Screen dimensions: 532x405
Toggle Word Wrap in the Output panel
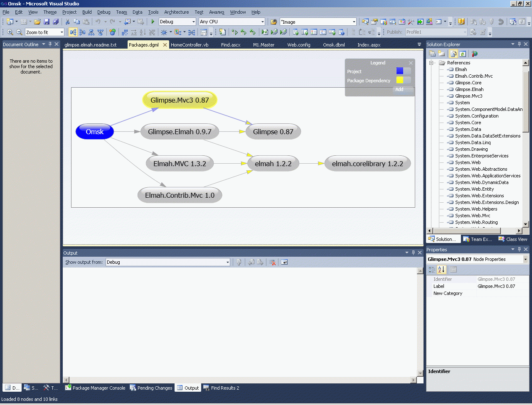click(x=284, y=262)
